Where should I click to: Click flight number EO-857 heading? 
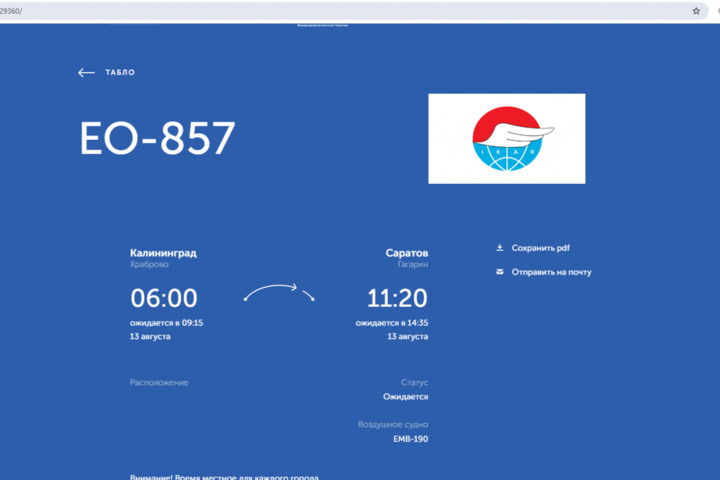point(158,138)
